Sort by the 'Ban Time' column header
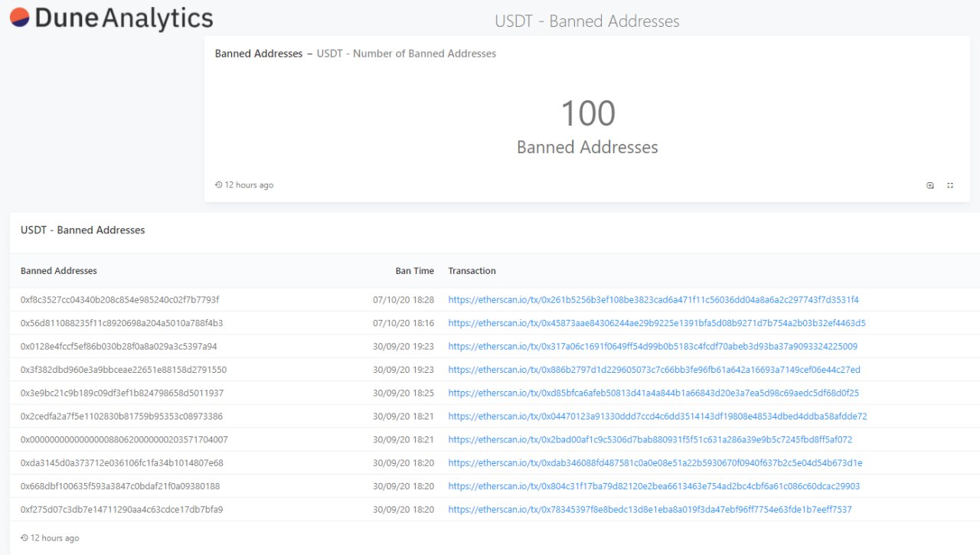The image size is (980, 555). tap(415, 271)
